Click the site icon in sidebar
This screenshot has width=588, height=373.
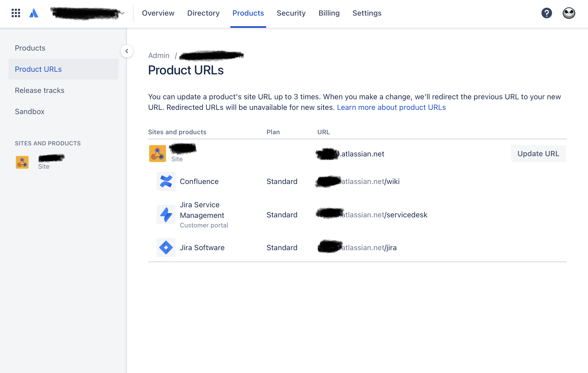coord(22,162)
